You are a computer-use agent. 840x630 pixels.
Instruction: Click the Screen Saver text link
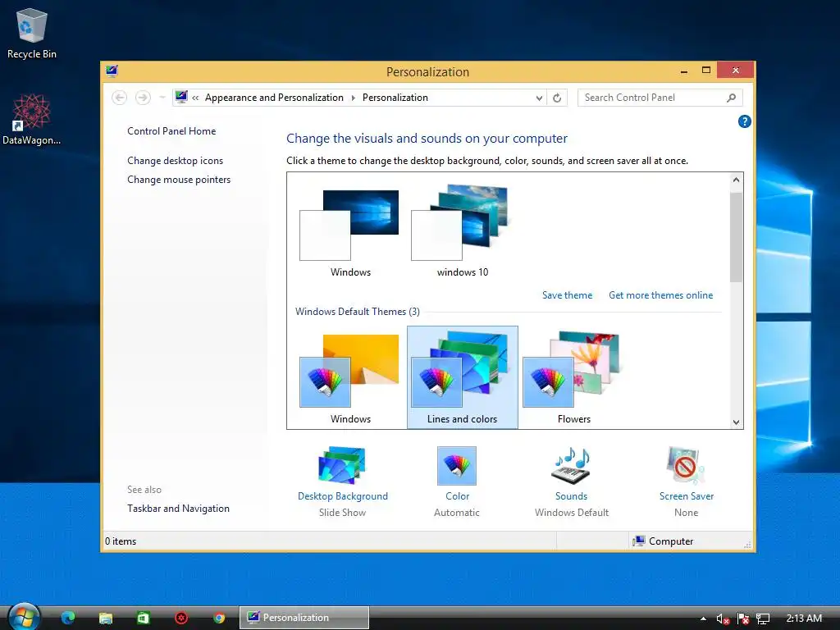687,496
